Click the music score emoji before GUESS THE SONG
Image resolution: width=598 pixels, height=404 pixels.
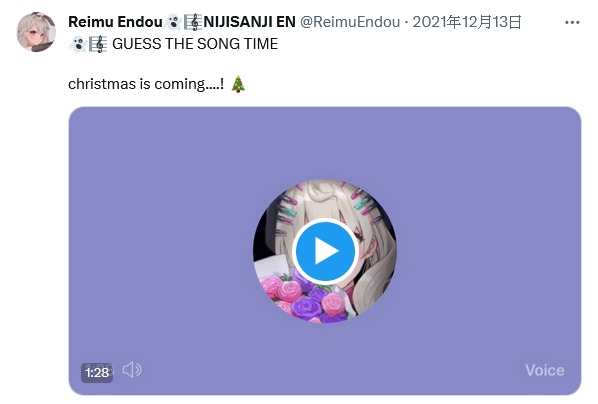(98, 44)
